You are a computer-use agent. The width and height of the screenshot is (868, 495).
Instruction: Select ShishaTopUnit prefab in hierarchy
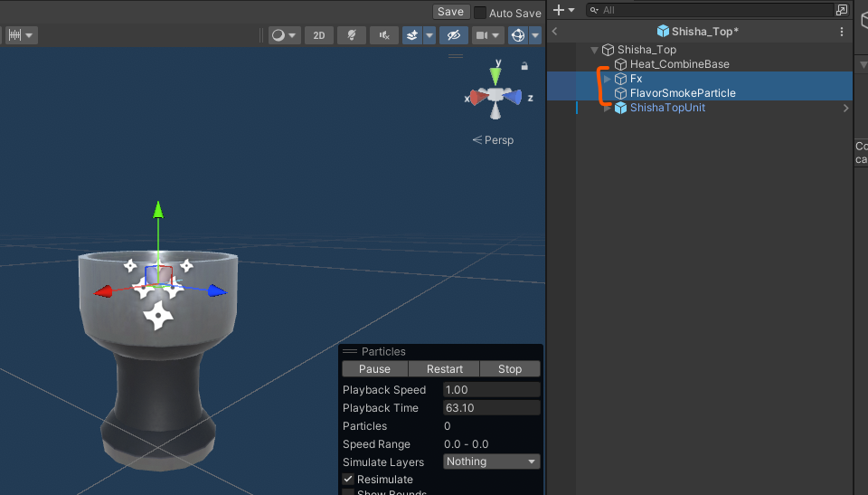tap(667, 108)
